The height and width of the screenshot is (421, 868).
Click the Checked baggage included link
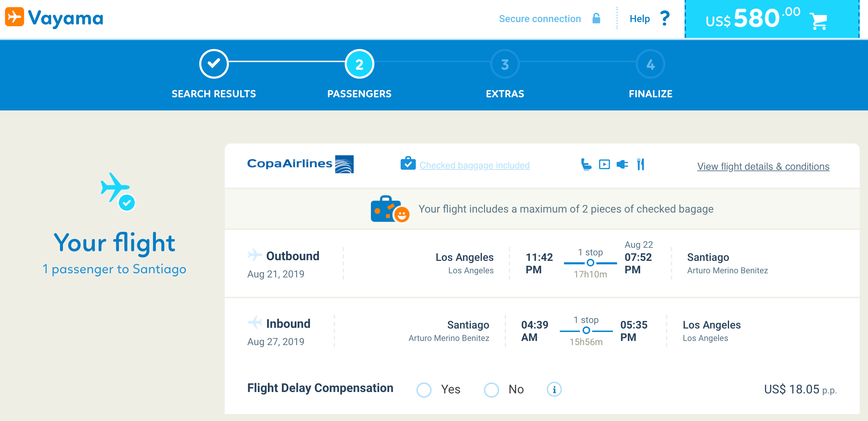click(x=474, y=165)
